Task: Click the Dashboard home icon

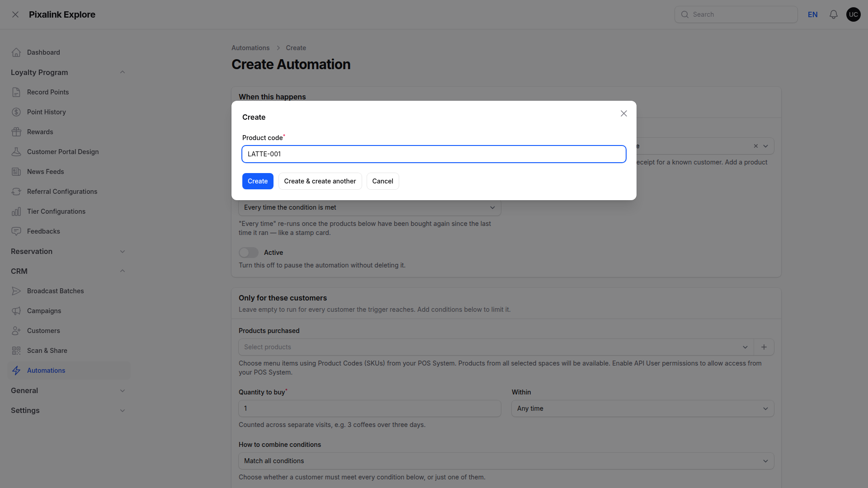Action: pos(16,52)
